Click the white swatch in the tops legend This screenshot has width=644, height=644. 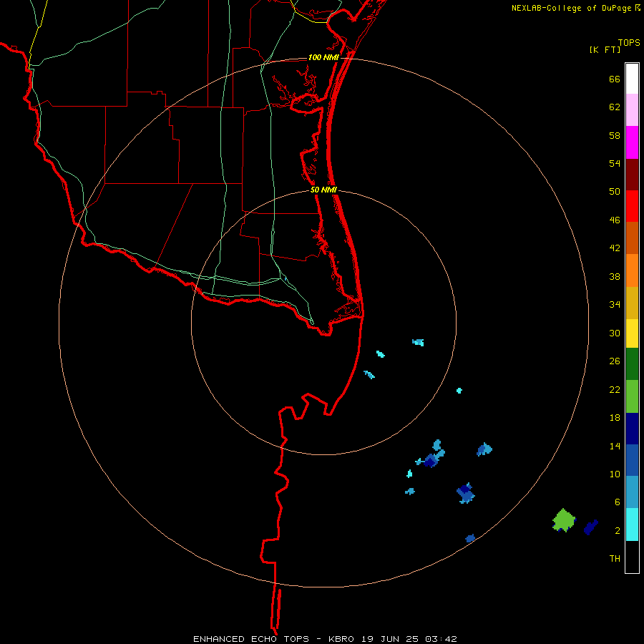[632, 79]
